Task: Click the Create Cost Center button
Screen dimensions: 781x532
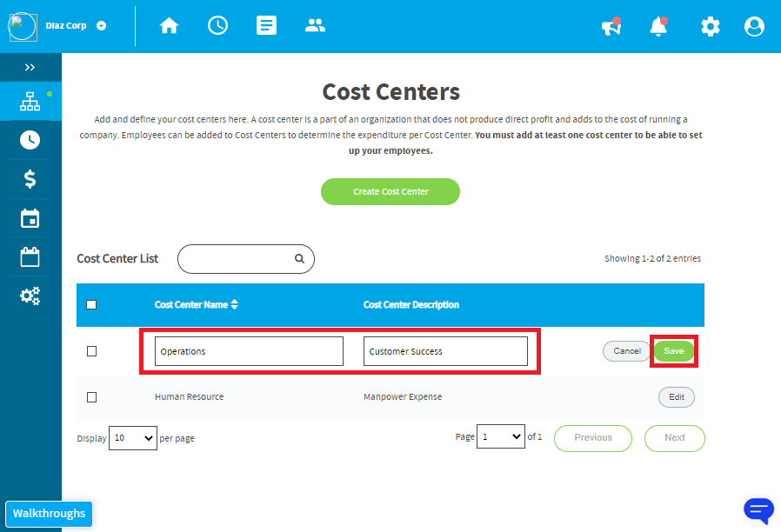Action: click(390, 191)
